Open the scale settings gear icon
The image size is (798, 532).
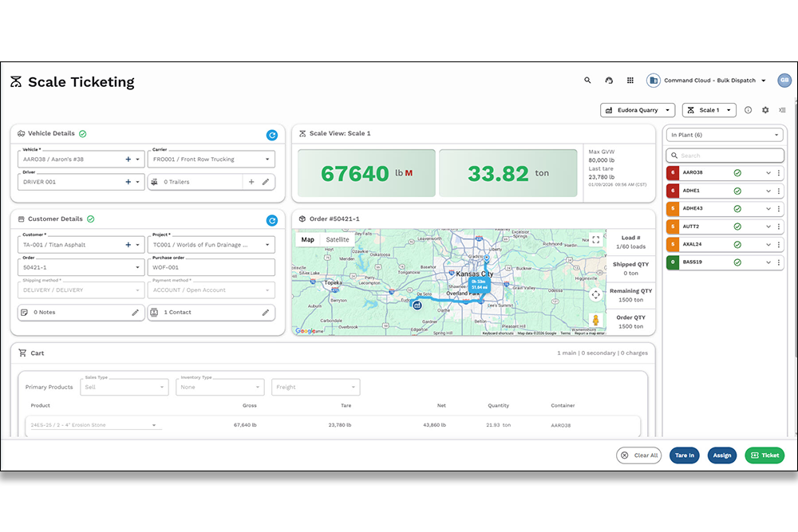pos(764,110)
